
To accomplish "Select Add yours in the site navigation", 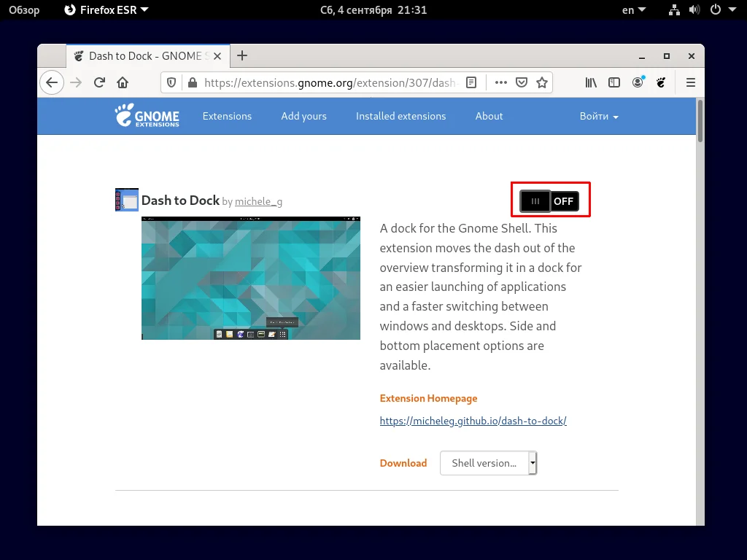I will point(303,116).
